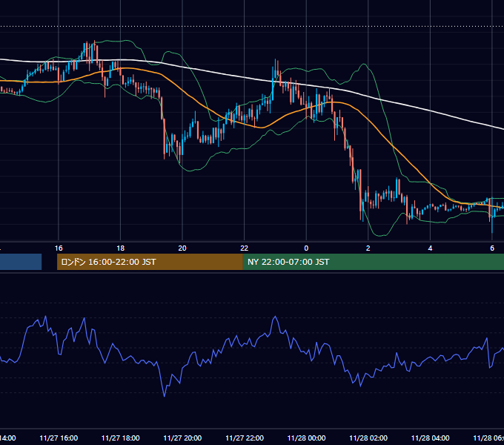The height and width of the screenshot is (445, 504).
Task: Click the NY 22:00-07:00 JST session bar
Action: (x=373, y=262)
